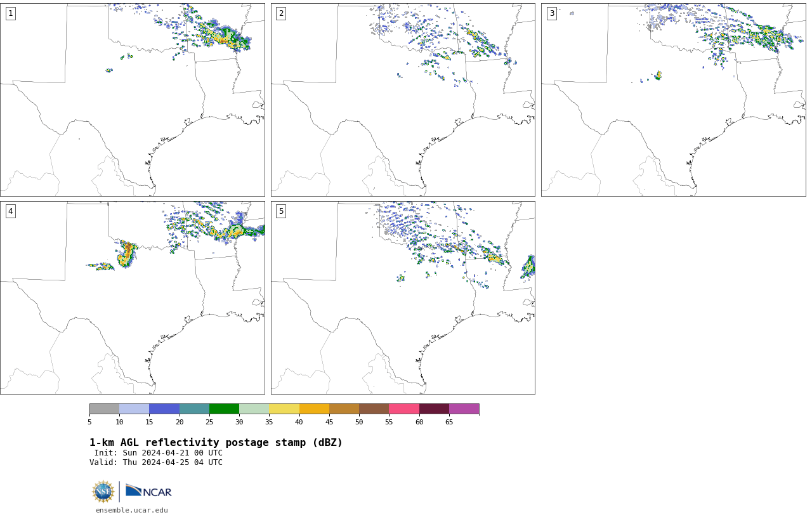Click the Valid: Thu 2024-04-25 04 UTC text
The height and width of the screenshot is (517, 812).
pyautogui.click(x=156, y=462)
